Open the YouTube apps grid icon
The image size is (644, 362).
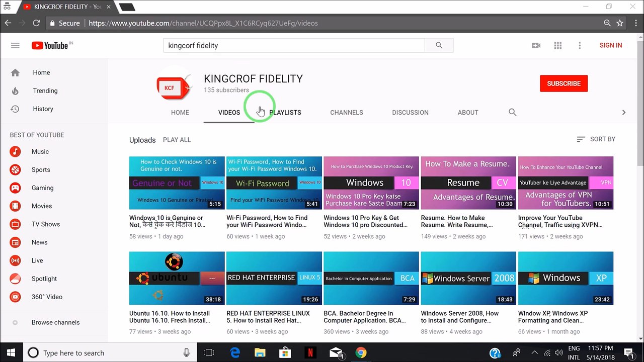click(x=558, y=45)
